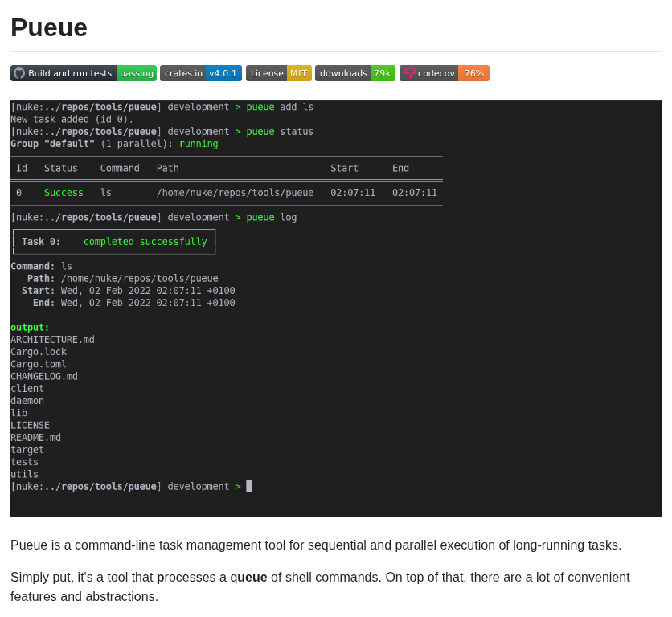Click Cargo.toml in the output list
Viewport: 672px width, 617px height.
[x=39, y=364]
